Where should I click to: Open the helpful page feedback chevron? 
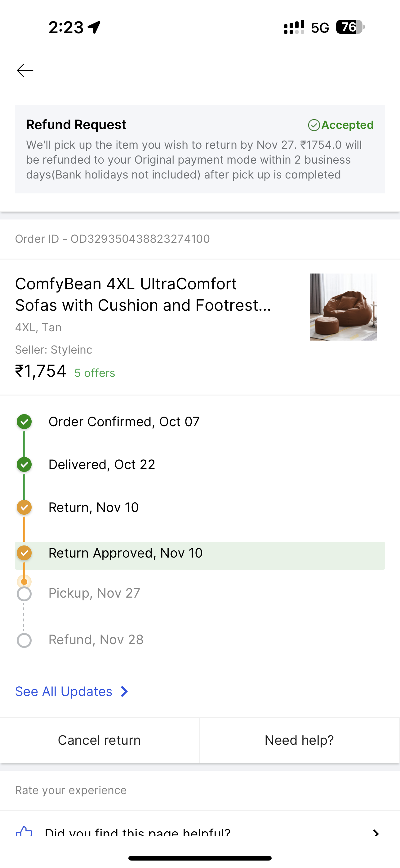(376, 833)
